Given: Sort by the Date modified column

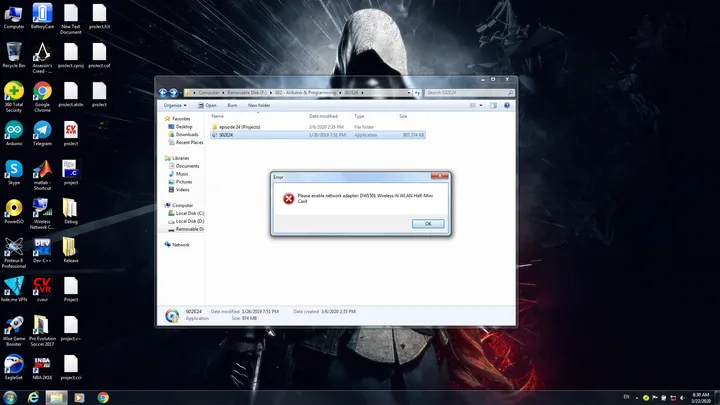Looking at the screenshot, I should click(323, 116).
